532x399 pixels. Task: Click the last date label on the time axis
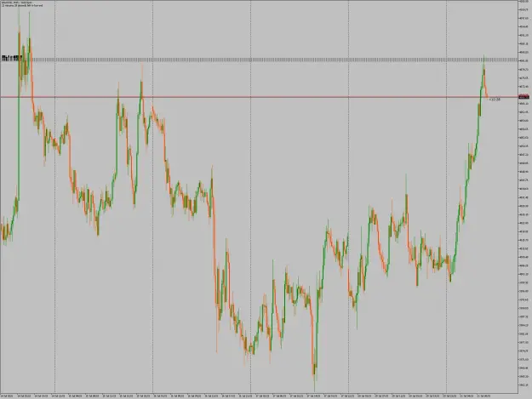[483, 396]
